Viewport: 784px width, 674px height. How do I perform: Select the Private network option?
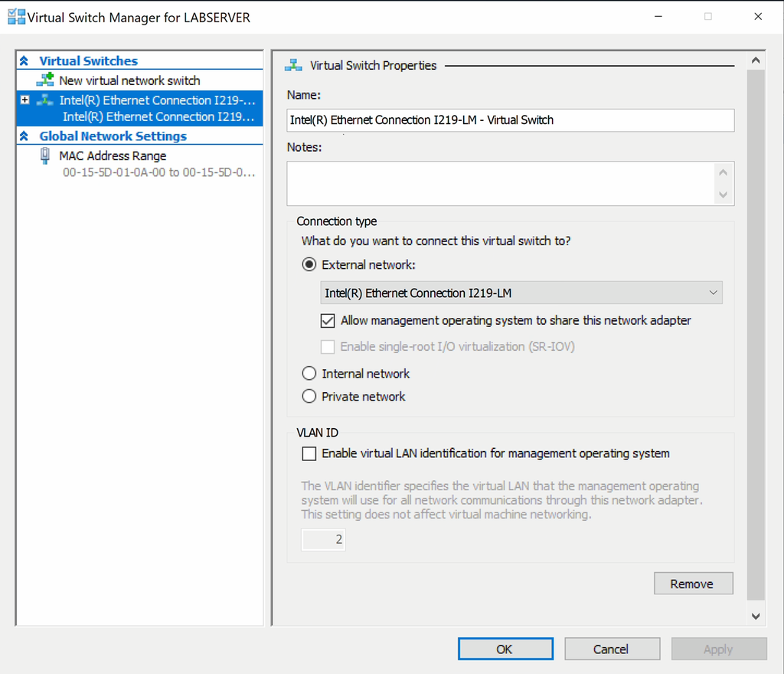[x=309, y=397]
